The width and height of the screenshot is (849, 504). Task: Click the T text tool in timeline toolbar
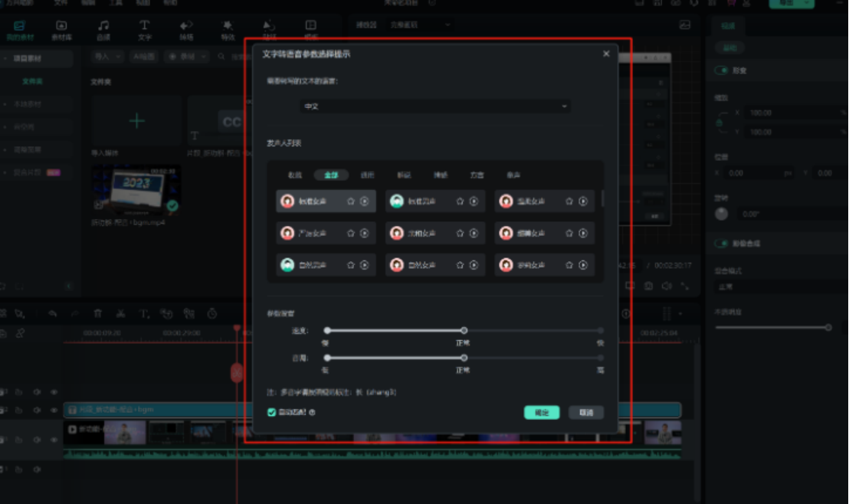(144, 313)
